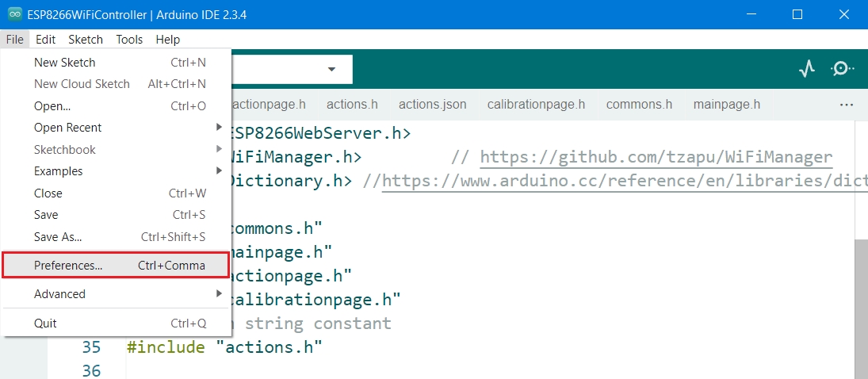The image size is (868, 379).
Task: Click the three-dot tab overflow icon
Action: pyautogui.click(x=846, y=105)
